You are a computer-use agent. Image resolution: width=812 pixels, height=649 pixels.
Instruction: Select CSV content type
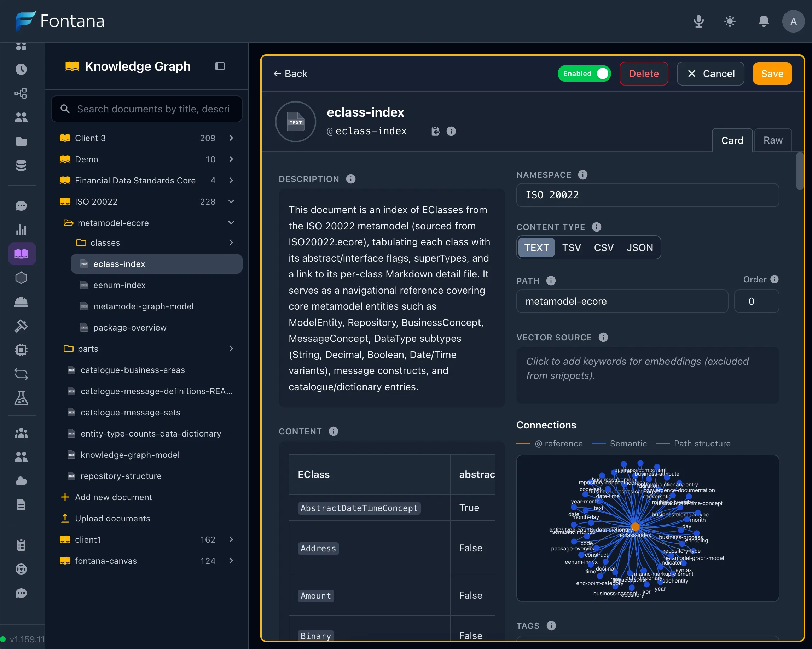[604, 247]
